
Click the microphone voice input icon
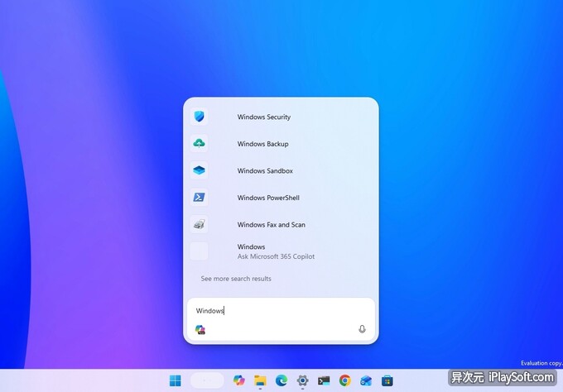[x=362, y=329]
